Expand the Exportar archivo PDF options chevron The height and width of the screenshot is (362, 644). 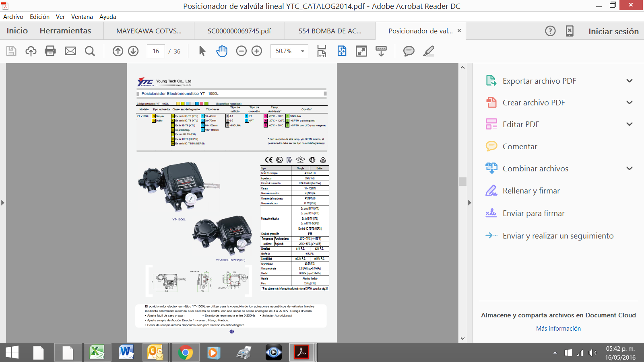tap(630, 81)
